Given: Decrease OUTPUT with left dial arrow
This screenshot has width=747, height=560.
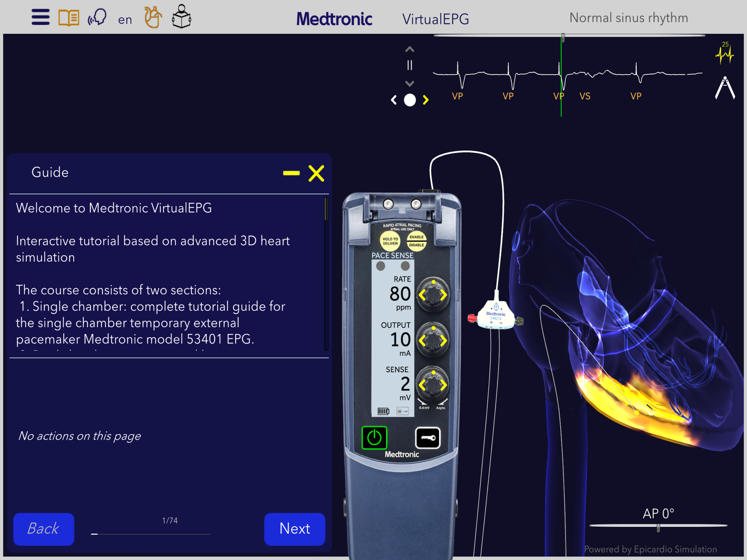Looking at the screenshot, I should click(422, 341).
